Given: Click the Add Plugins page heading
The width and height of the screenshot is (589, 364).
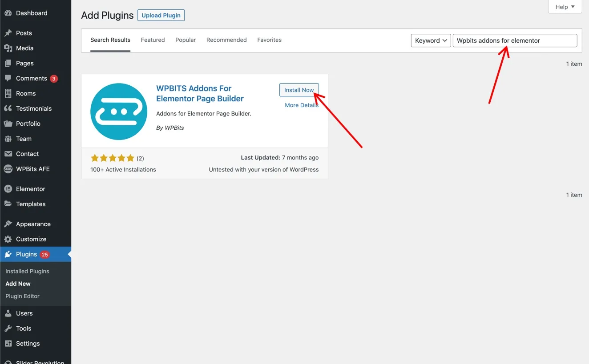Looking at the screenshot, I should coord(107,15).
